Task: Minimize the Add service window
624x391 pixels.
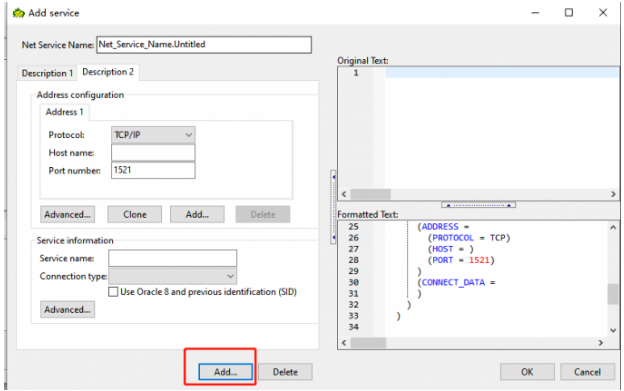Action: coord(535,13)
